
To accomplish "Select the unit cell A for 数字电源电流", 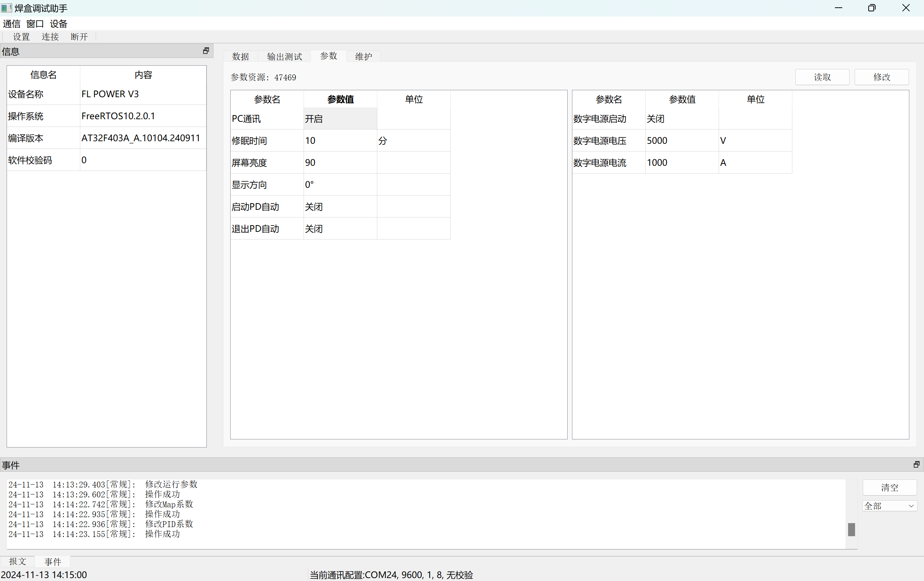I will click(756, 162).
